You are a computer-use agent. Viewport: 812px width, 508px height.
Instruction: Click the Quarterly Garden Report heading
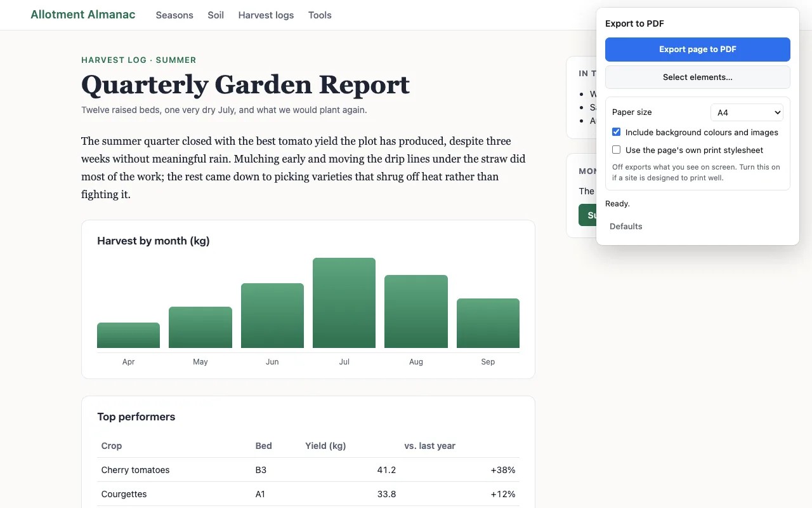246,85
